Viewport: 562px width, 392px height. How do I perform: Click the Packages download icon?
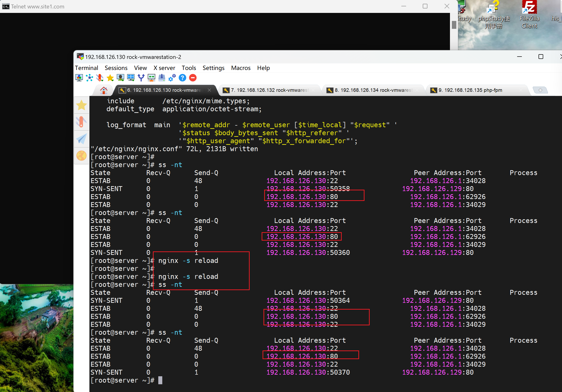(x=162, y=78)
